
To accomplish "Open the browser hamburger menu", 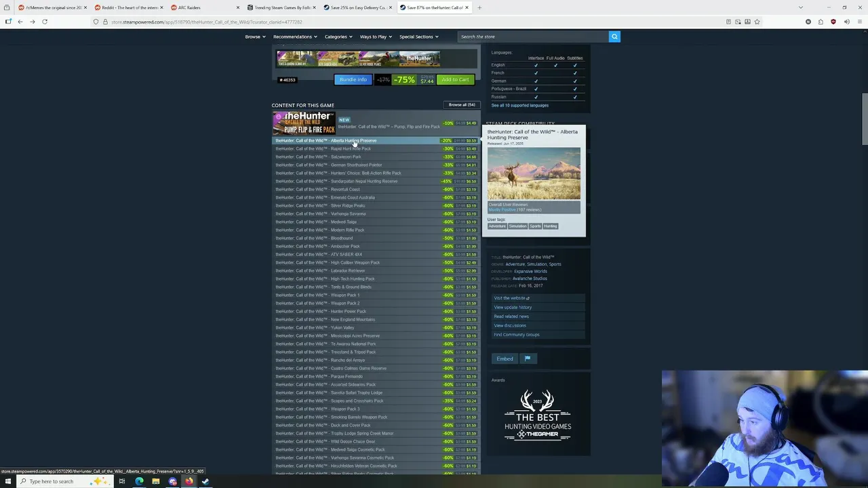I will (859, 22).
